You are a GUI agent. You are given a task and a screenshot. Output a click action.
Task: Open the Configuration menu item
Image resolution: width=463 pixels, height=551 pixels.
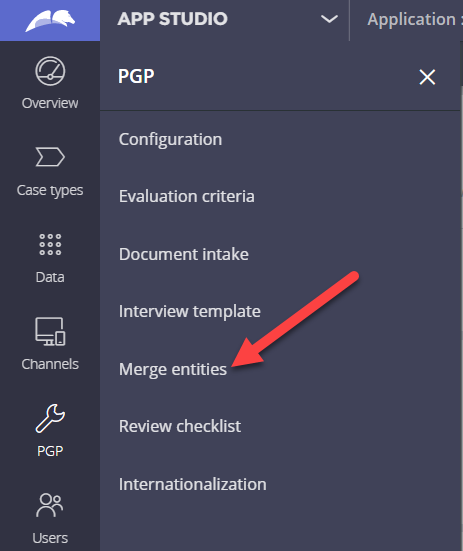coord(170,139)
